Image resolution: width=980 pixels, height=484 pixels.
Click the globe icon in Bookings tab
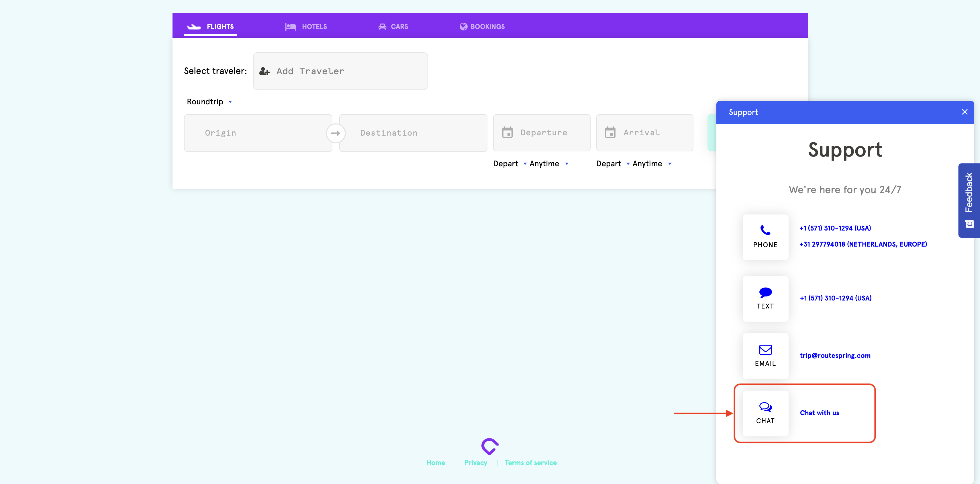tap(463, 26)
